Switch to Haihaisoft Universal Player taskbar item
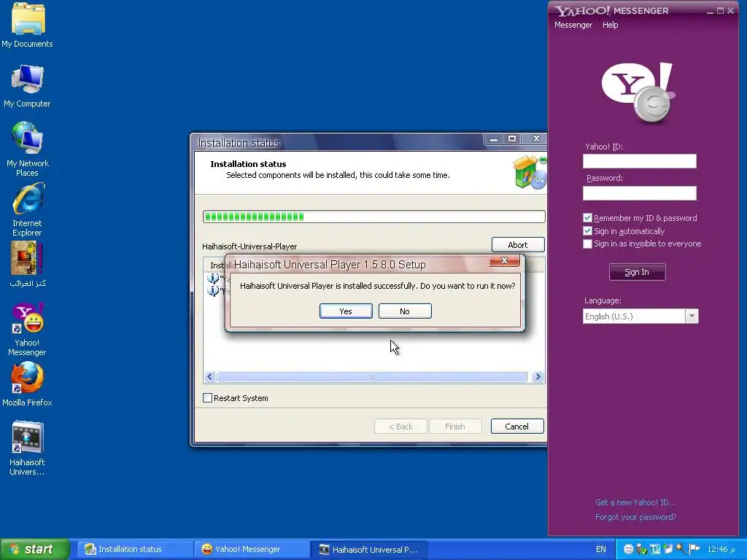Screen dimensions: 747x560 [x=369, y=549]
